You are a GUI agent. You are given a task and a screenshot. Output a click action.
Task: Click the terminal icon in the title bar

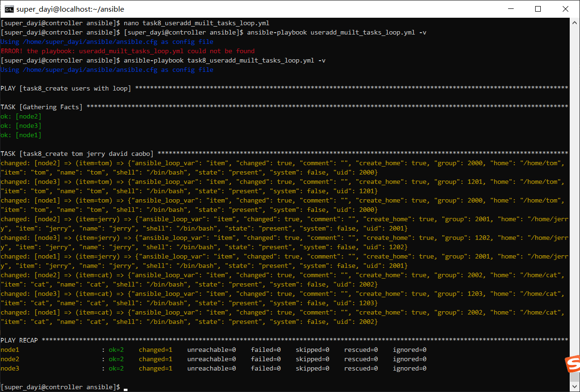click(x=8, y=9)
